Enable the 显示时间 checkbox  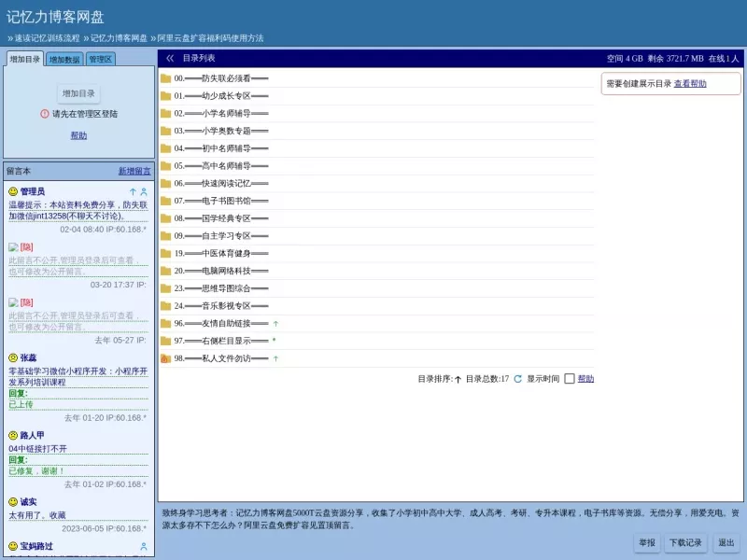570,379
